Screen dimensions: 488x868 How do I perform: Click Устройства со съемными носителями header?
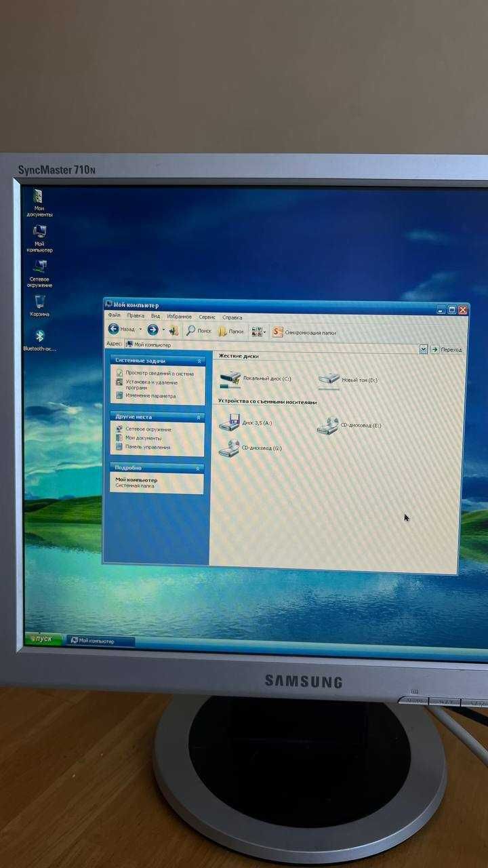tap(268, 402)
